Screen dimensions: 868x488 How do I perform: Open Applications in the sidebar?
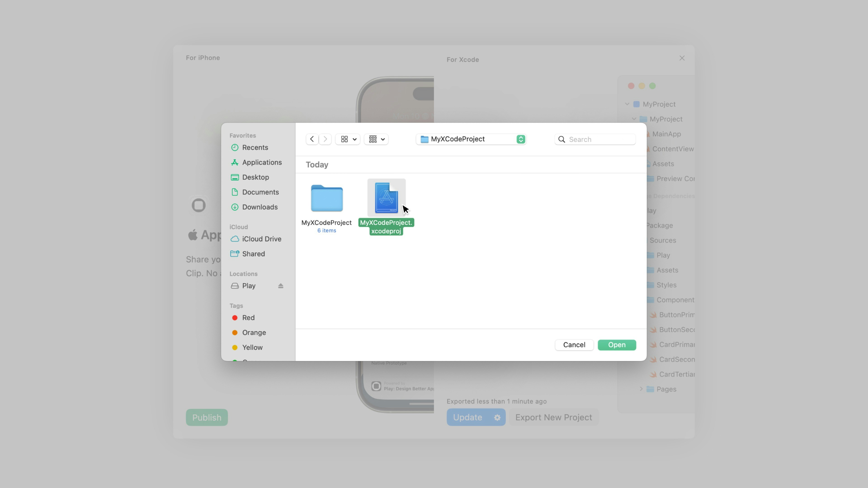(x=262, y=162)
